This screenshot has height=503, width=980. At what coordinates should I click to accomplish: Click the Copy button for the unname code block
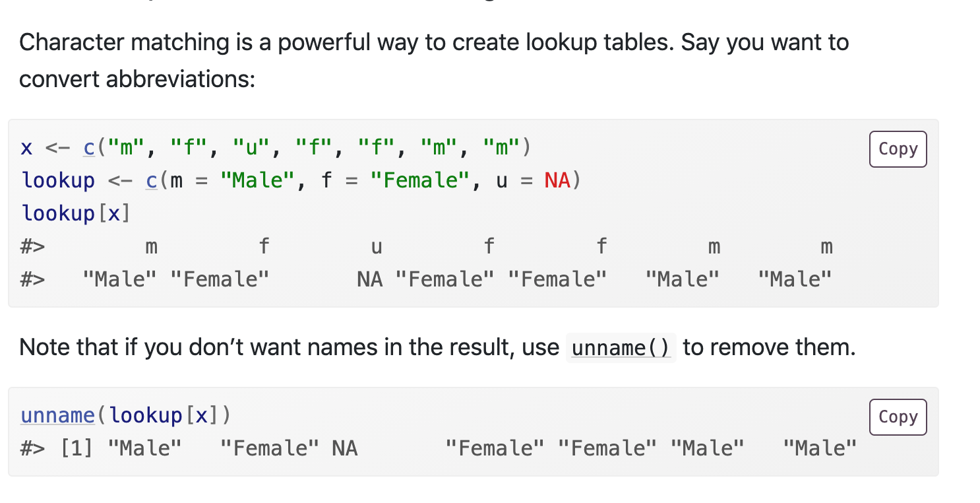click(x=898, y=417)
